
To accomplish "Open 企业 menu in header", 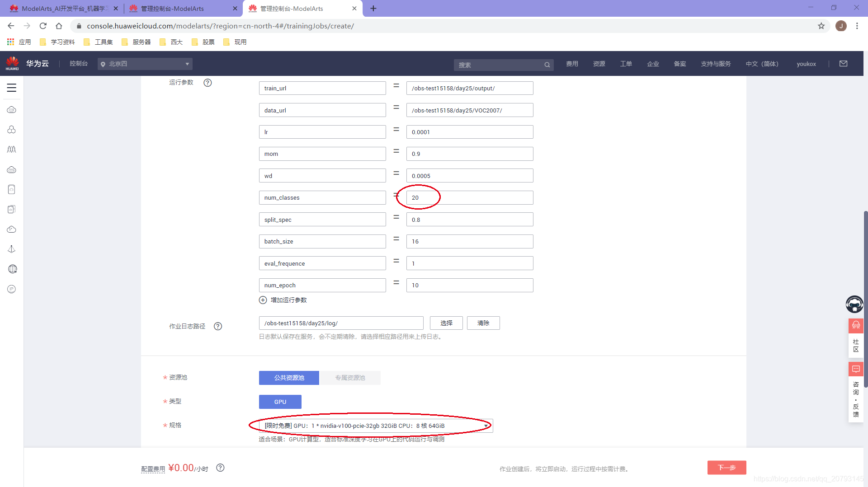I will pyautogui.click(x=653, y=64).
